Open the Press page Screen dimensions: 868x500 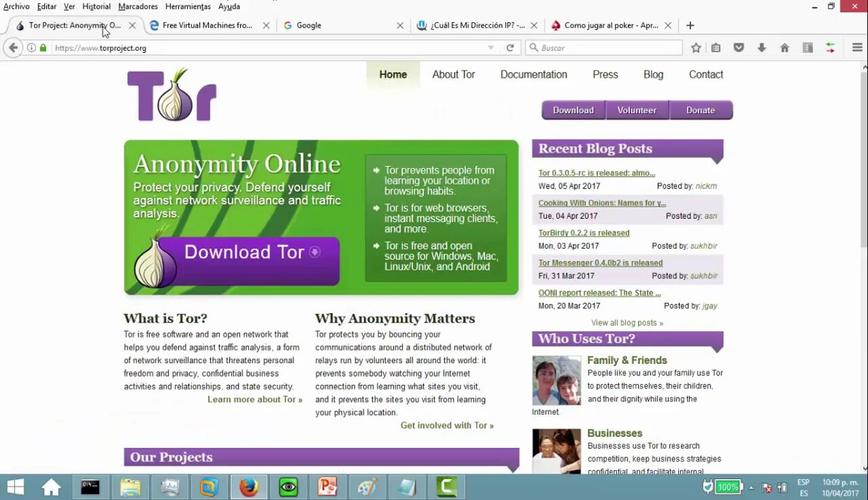pos(605,75)
